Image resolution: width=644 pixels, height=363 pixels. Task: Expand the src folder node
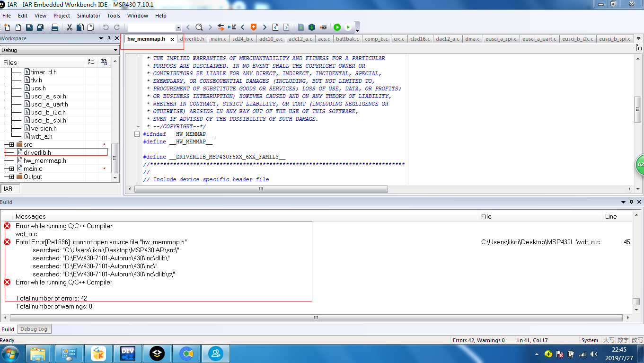[x=11, y=144]
